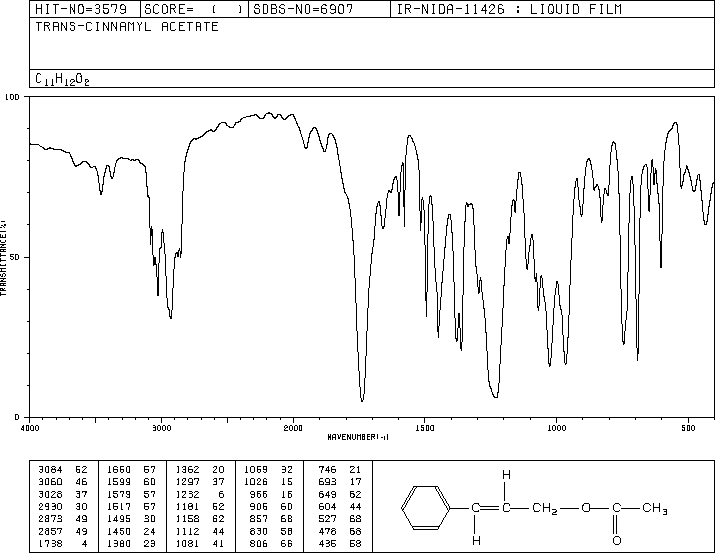Viewport: 715px width, 553px height.
Task: Click the benzene ring in the structure diagram
Action: pos(426,508)
